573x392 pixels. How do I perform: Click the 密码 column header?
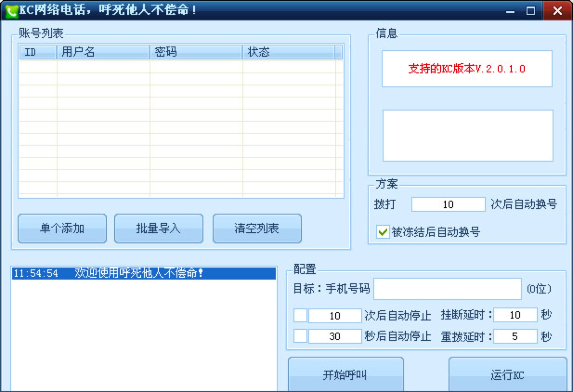click(196, 52)
